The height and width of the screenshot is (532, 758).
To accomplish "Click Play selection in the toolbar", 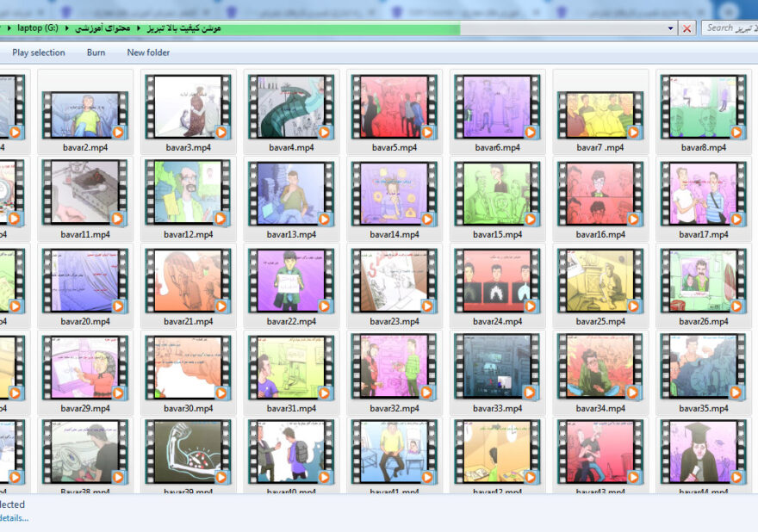I will pos(38,53).
